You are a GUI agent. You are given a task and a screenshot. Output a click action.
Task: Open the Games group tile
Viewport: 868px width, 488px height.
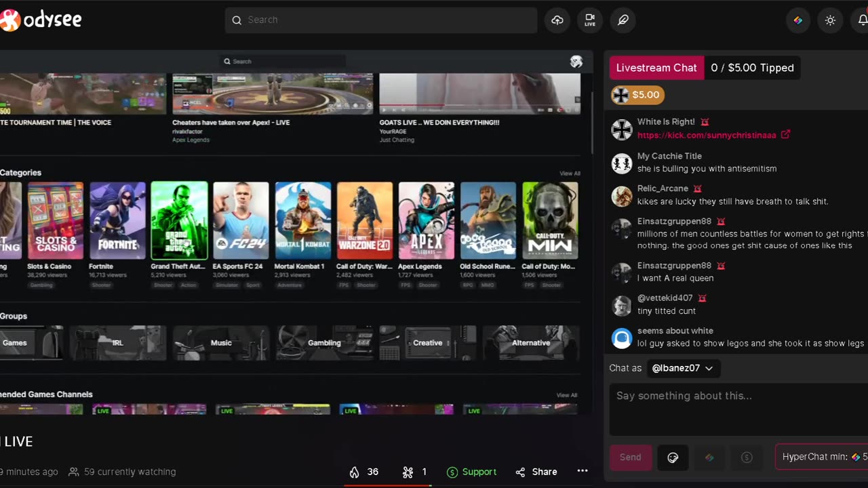(x=31, y=343)
